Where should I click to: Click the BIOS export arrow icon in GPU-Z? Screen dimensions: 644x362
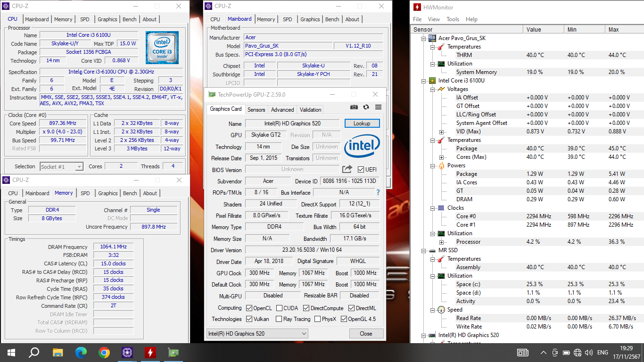pos(347,169)
